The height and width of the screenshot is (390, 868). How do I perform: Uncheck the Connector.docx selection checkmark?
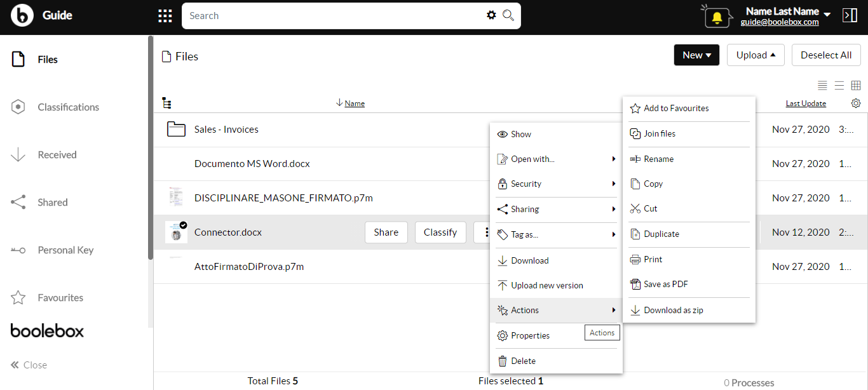(x=183, y=225)
